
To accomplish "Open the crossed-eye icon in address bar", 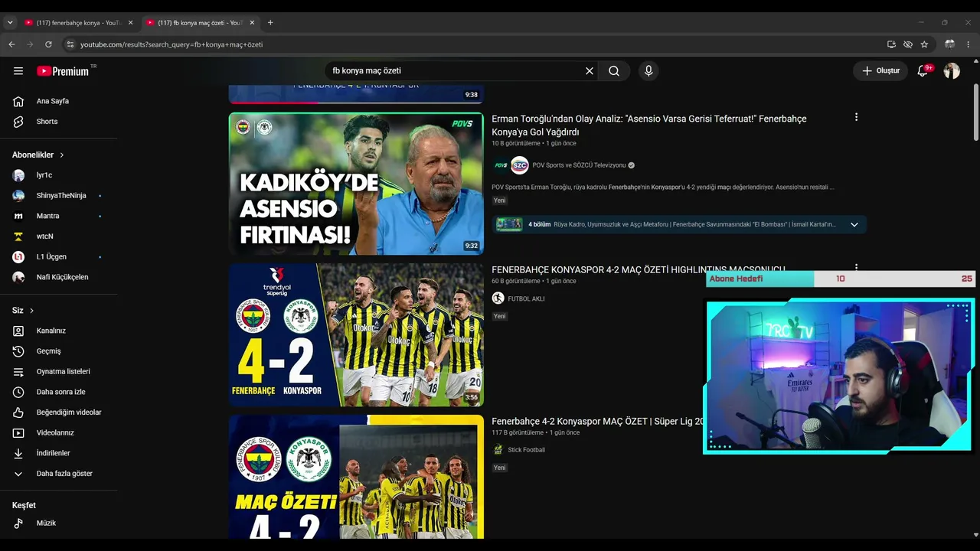I will (x=908, y=44).
